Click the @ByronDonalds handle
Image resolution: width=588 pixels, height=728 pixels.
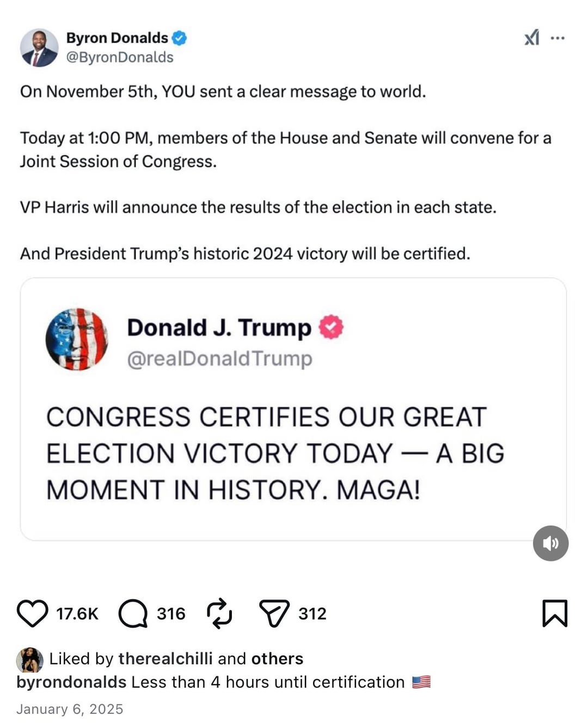click(x=120, y=57)
